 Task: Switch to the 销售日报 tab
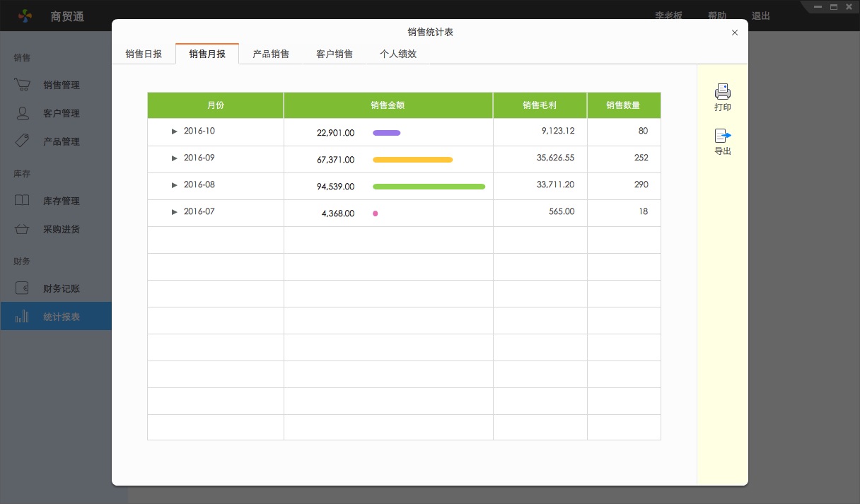pyautogui.click(x=144, y=54)
